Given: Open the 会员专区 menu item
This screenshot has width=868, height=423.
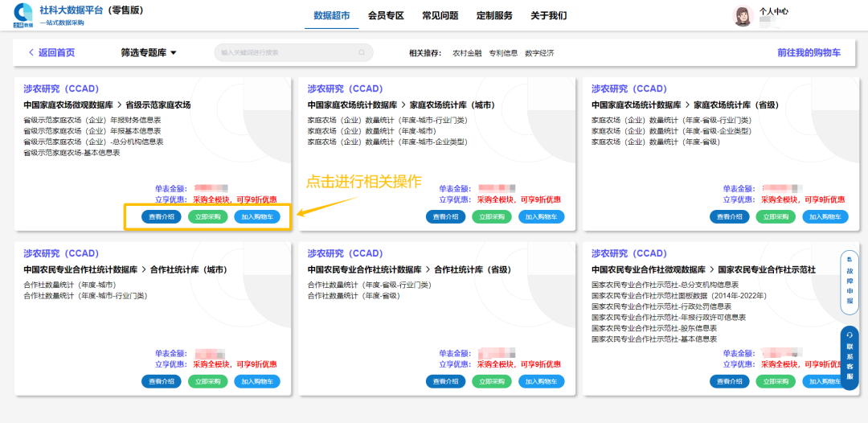Looking at the screenshot, I should coord(386,15).
